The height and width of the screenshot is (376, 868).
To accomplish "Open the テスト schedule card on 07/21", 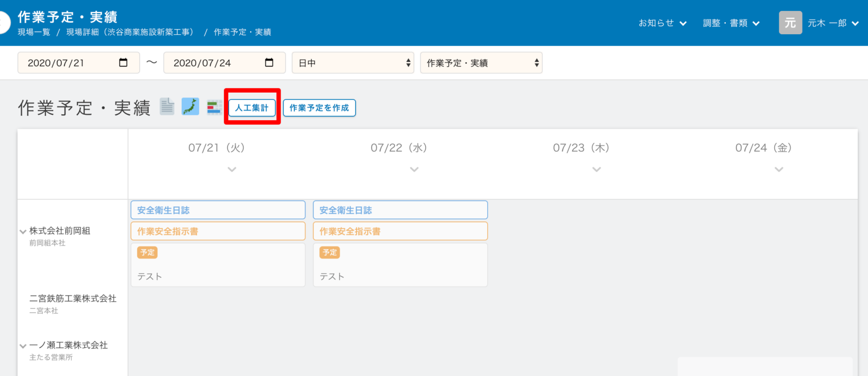I will point(218,265).
